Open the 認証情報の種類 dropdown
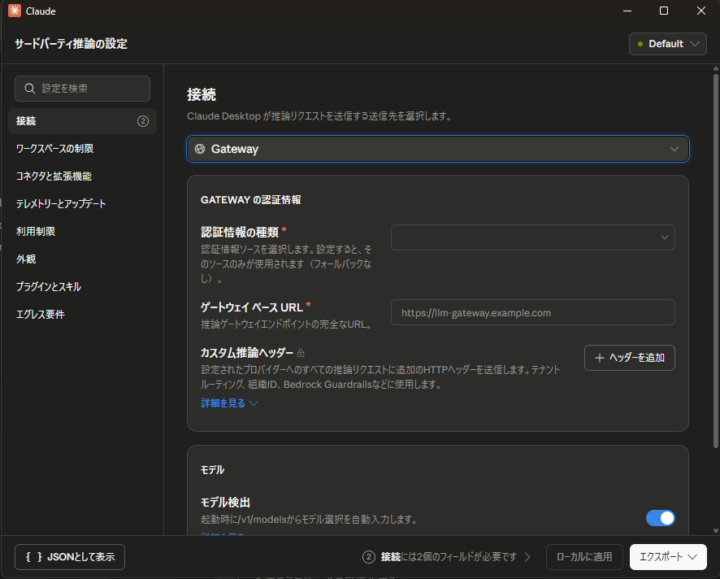 pos(533,237)
